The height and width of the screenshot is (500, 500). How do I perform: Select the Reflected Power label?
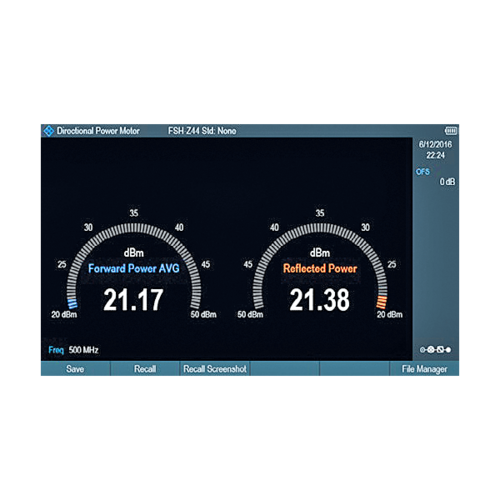[x=320, y=268]
